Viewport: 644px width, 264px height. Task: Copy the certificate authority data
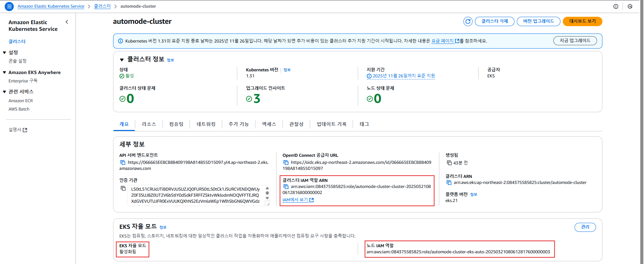point(123,189)
